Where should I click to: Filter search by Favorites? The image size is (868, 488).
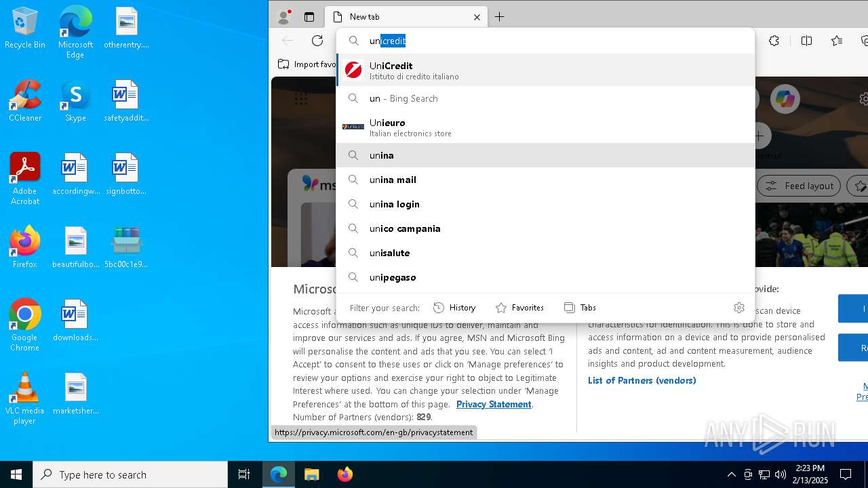(519, 308)
